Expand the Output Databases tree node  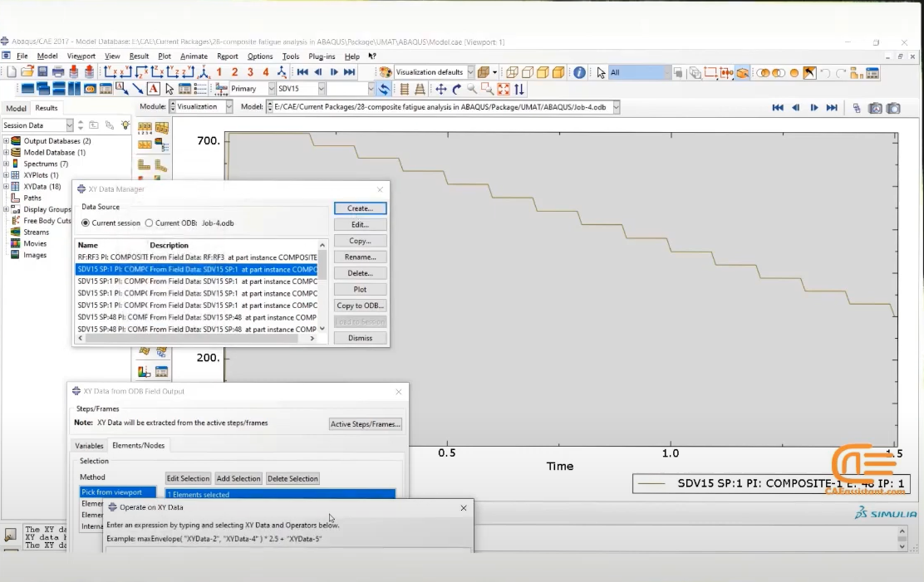(6, 141)
